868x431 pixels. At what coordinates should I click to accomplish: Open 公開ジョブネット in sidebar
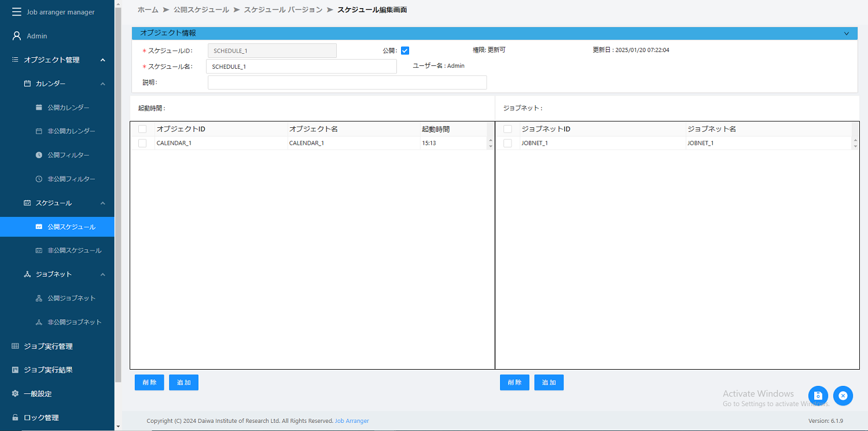point(71,299)
